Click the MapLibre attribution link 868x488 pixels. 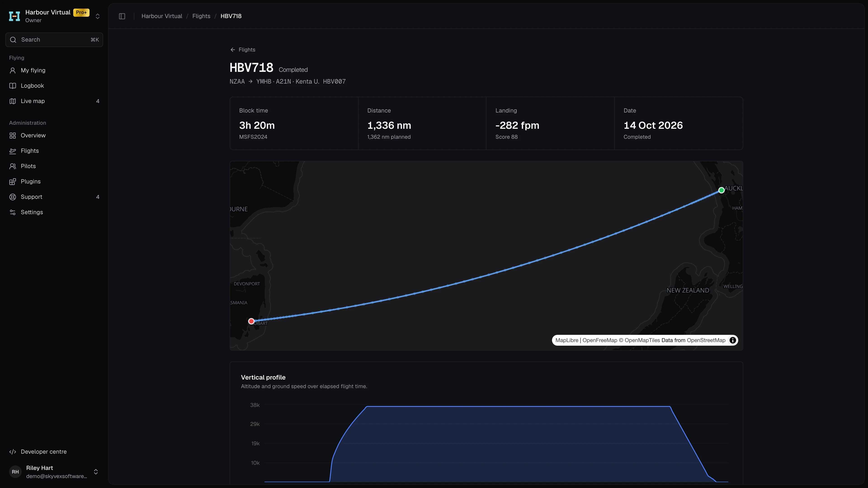[x=567, y=340]
